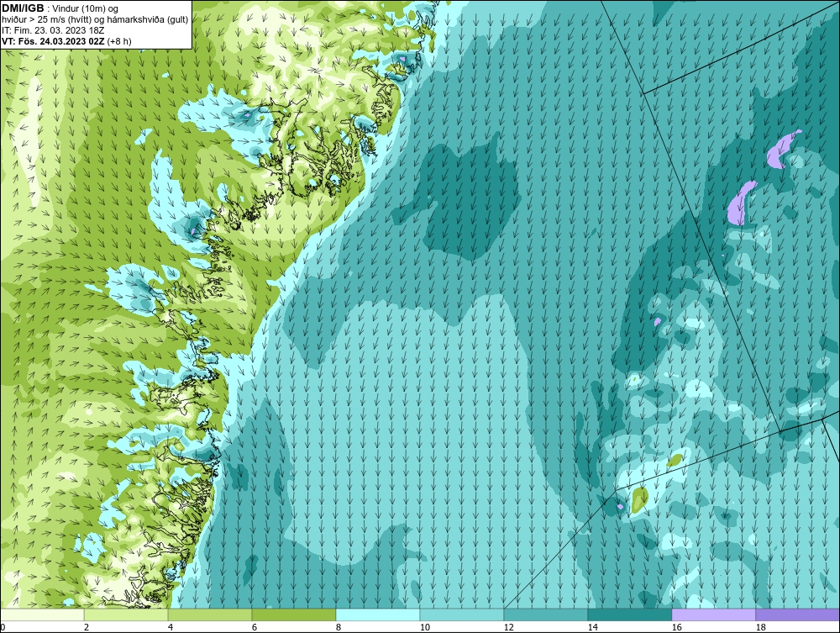Click legend tick label '2'

click(x=87, y=627)
